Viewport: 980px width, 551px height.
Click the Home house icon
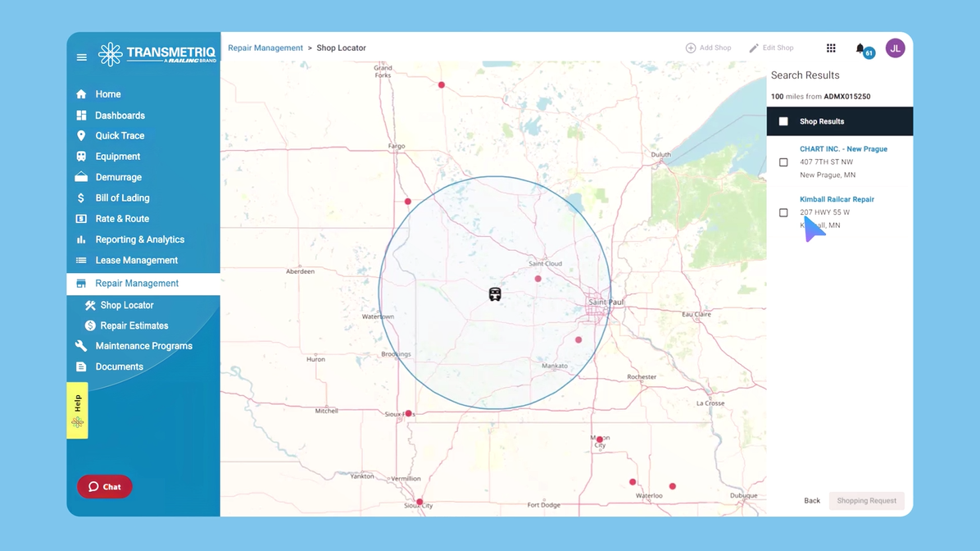pos(81,93)
